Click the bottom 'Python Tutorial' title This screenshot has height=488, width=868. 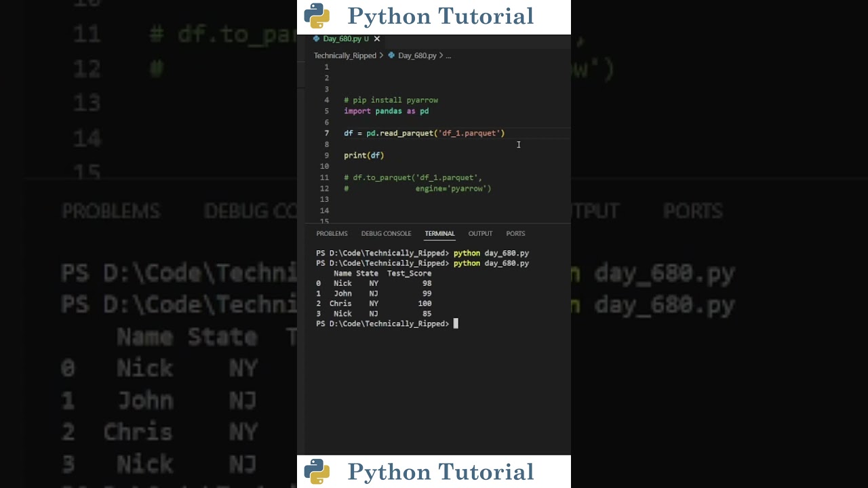pyautogui.click(x=441, y=472)
